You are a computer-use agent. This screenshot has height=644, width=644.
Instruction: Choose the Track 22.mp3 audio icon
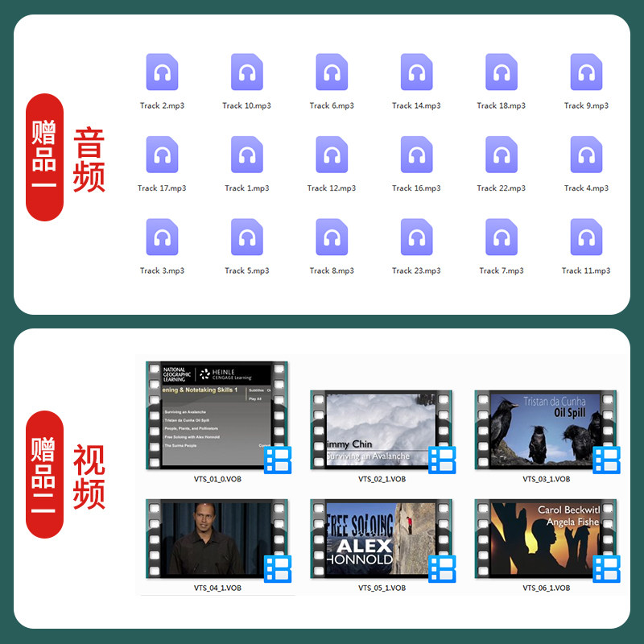coord(502,155)
